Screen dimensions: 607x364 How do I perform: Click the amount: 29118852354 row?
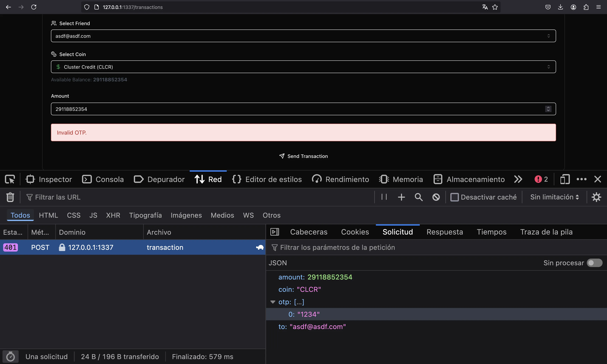[x=436, y=277]
